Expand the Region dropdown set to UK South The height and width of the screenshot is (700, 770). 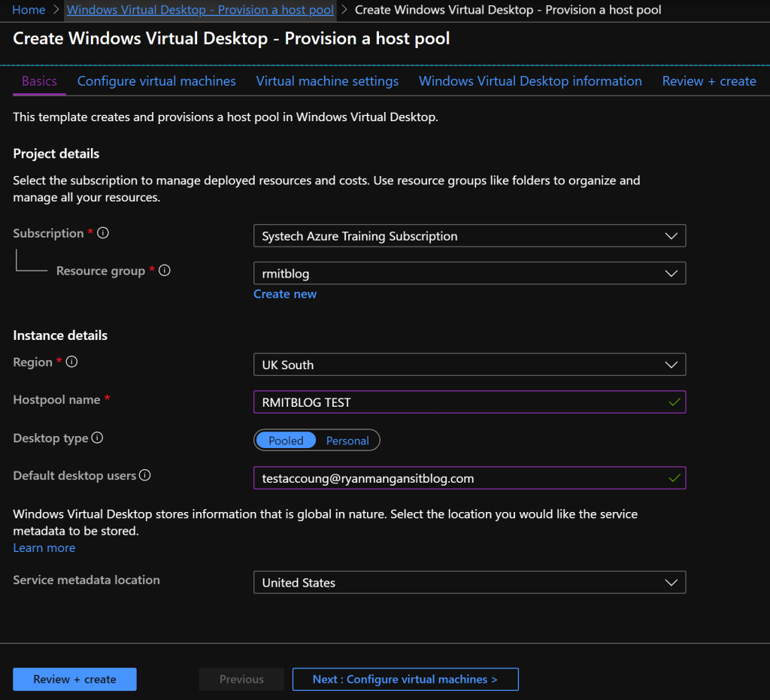pyautogui.click(x=469, y=364)
